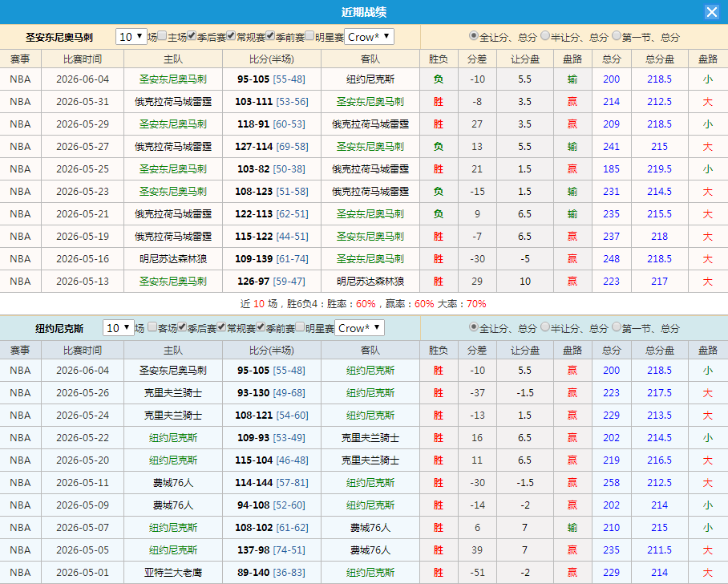
Task: Toggle 季前赛 checkbox in the Knicks filter
Action: pyautogui.click(x=261, y=327)
